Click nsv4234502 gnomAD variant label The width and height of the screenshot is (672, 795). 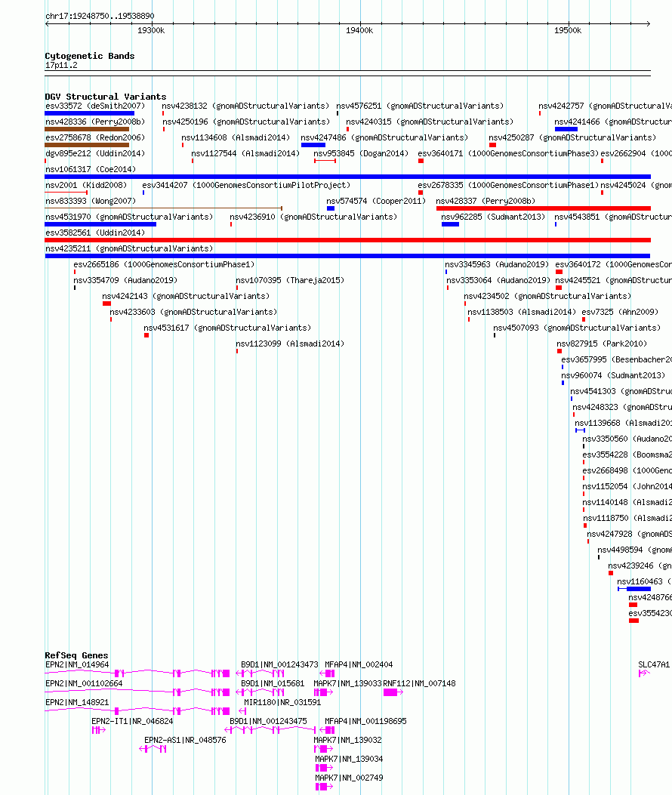click(x=547, y=296)
